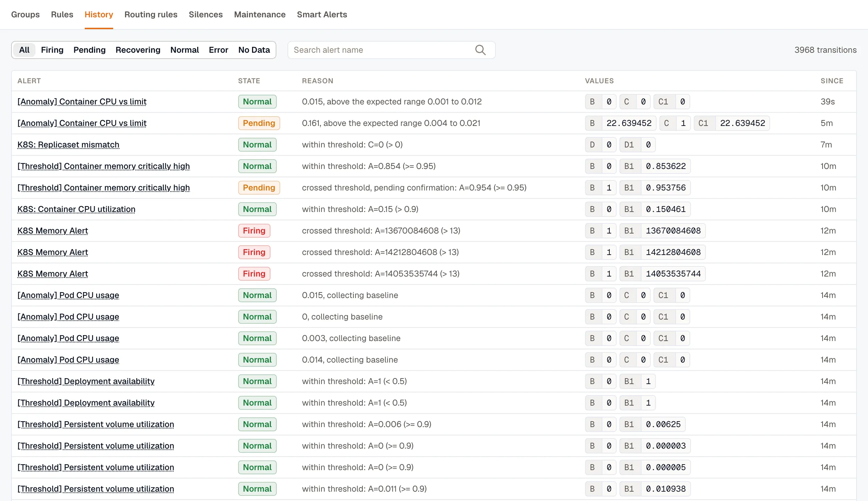Click the search magnifier icon
The image size is (868, 501).
(x=480, y=50)
